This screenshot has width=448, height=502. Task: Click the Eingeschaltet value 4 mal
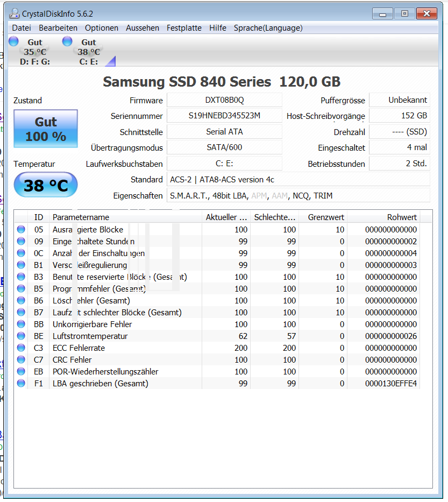[x=400, y=147]
